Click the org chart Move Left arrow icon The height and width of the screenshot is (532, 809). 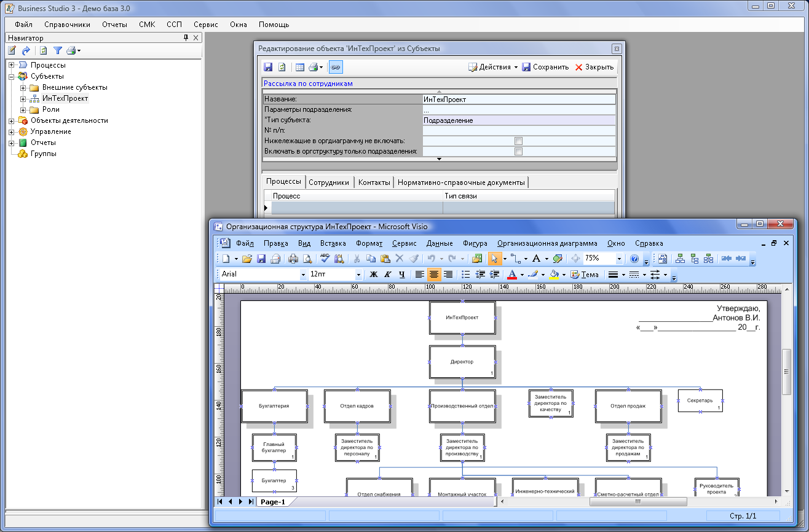coord(726,259)
